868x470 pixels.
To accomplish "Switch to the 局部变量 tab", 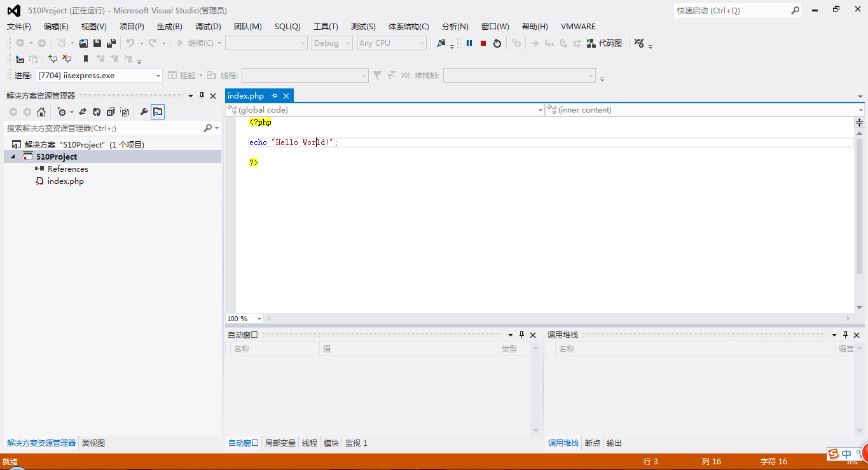I will [280, 443].
